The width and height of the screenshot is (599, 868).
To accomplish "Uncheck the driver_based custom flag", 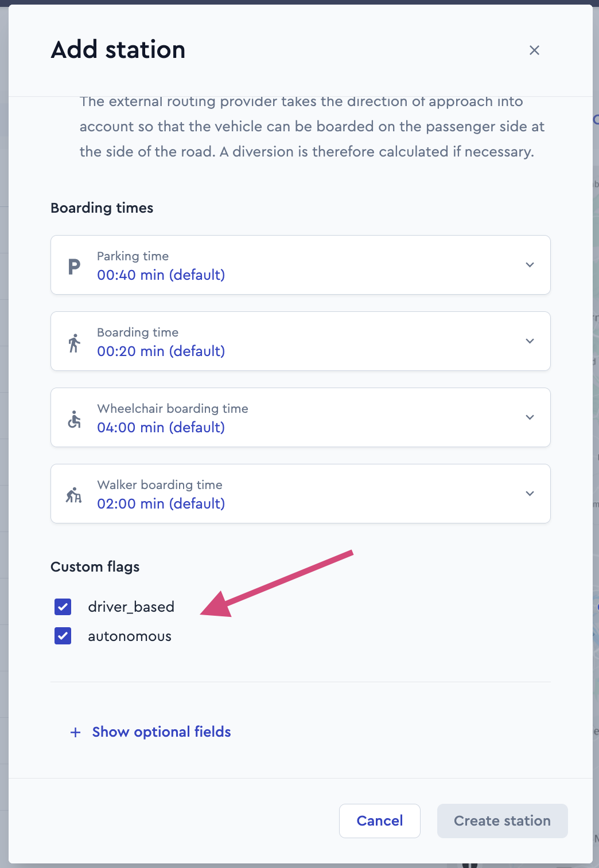I will (x=63, y=607).
